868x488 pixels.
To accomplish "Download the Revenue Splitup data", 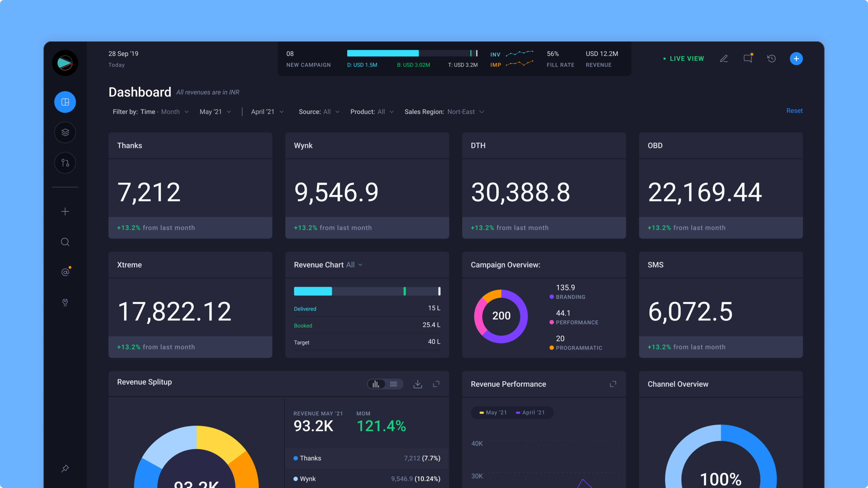I will 418,384.
